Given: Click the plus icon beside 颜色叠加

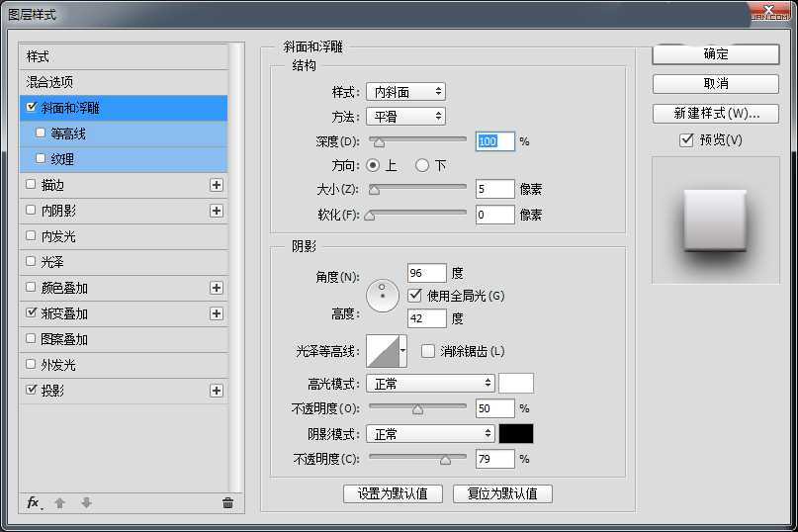Looking at the screenshot, I should point(217,288).
